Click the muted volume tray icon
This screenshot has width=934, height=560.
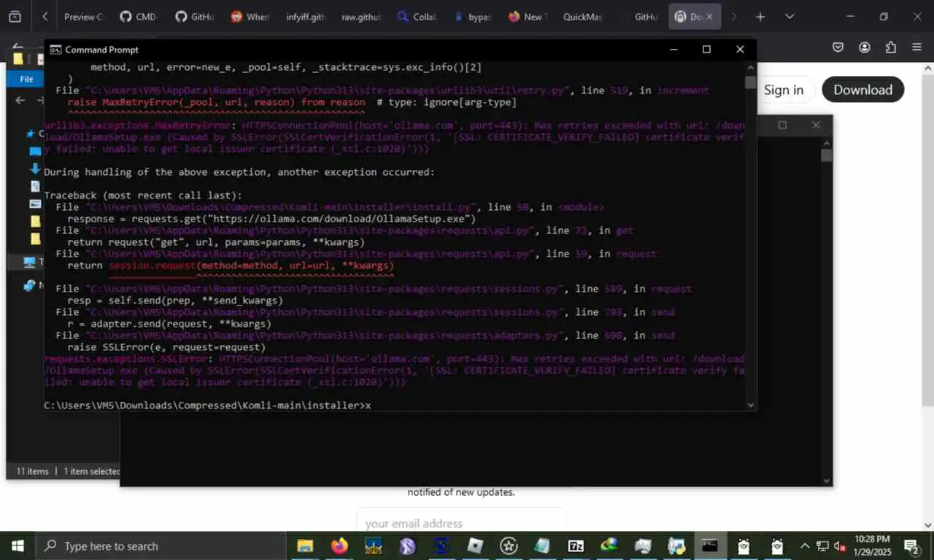[839, 545]
